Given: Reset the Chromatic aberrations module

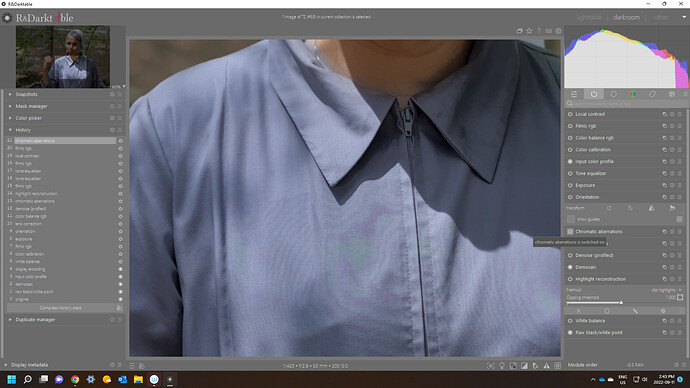Looking at the screenshot, I should point(672,231).
